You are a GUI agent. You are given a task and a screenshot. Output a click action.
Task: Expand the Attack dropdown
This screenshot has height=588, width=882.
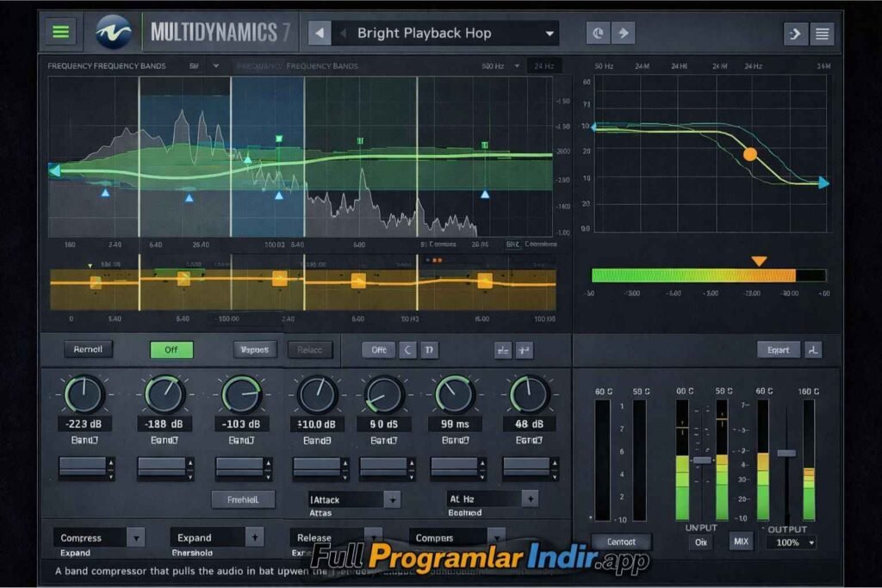(x=392, y=499)
